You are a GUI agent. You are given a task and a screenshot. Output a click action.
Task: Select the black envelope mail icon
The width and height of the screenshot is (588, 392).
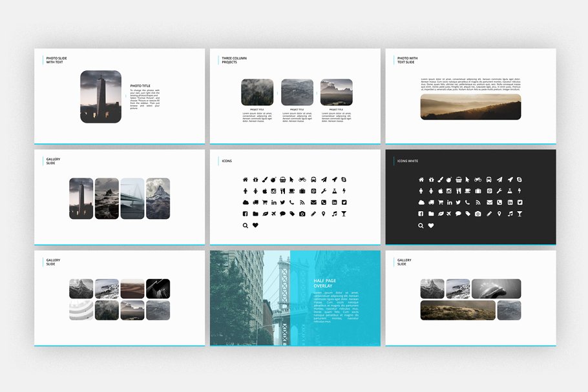(313, 202)
